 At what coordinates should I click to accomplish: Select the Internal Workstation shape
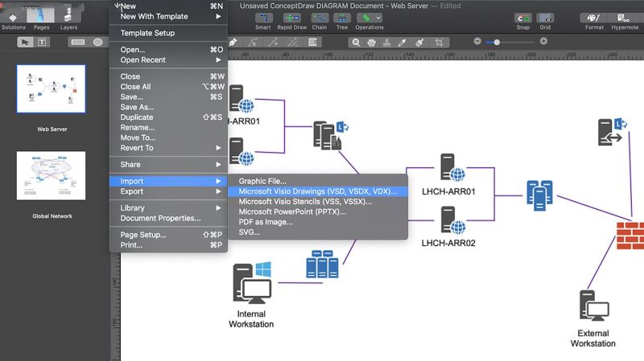click(252, 283)
